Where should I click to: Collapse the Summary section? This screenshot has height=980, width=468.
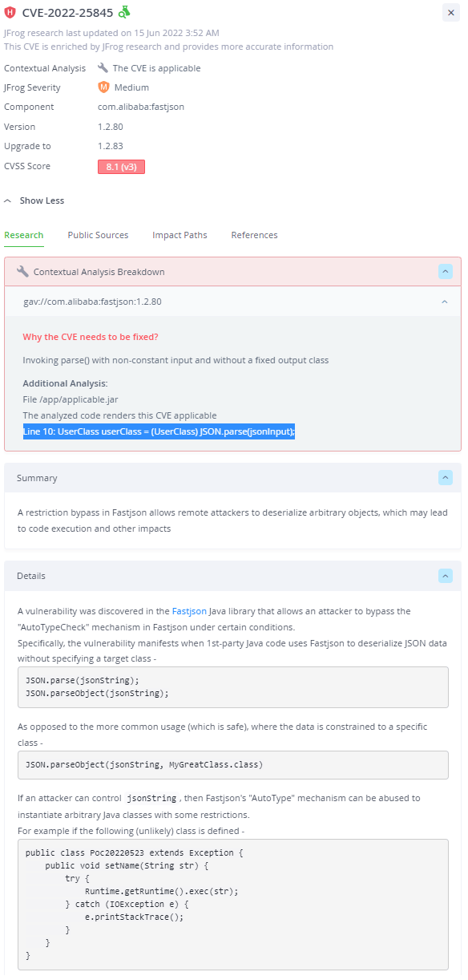click(446, 478)
